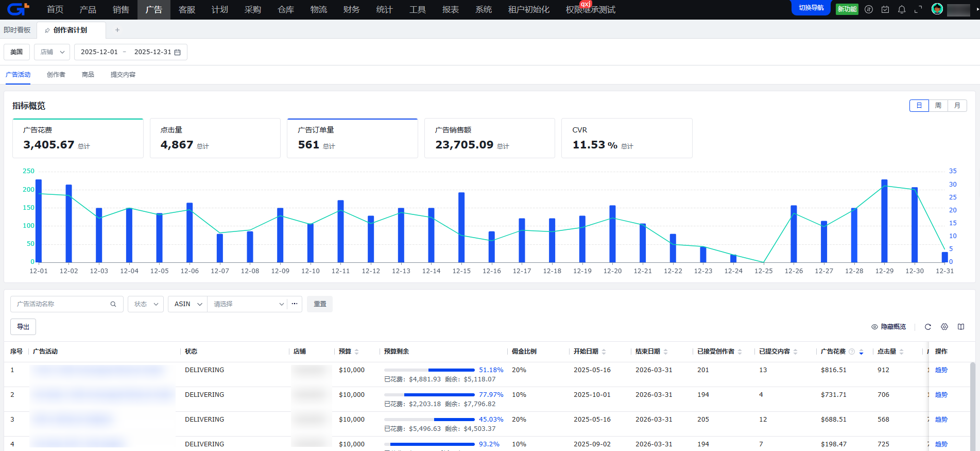Click the help icon next to 广告花费 column
Screen dimensions: 980x451
[852, 352]
